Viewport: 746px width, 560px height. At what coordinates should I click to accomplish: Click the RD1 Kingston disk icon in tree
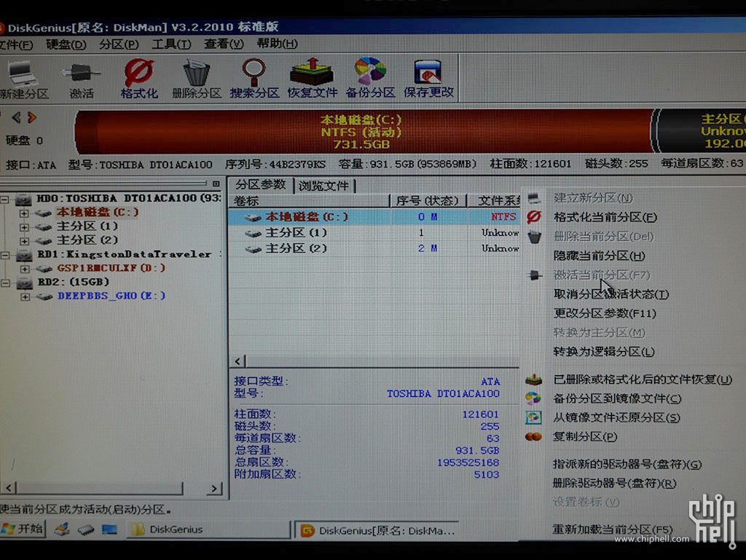(x=24, y=256)
